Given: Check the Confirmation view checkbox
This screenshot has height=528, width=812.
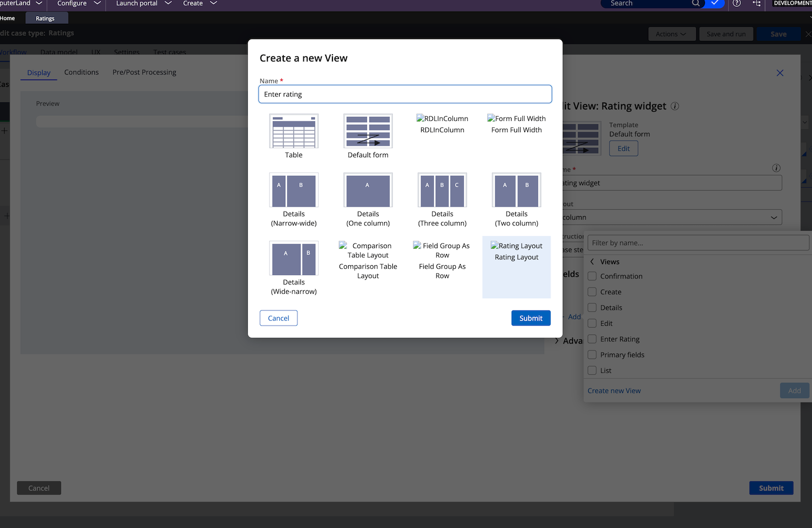Looking at the screenshot, I should click(x=592, y=276).
